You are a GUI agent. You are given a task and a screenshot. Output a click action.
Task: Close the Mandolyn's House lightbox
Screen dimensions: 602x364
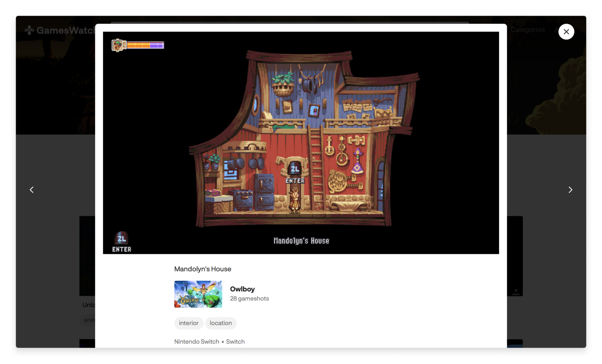click(566, 32)
